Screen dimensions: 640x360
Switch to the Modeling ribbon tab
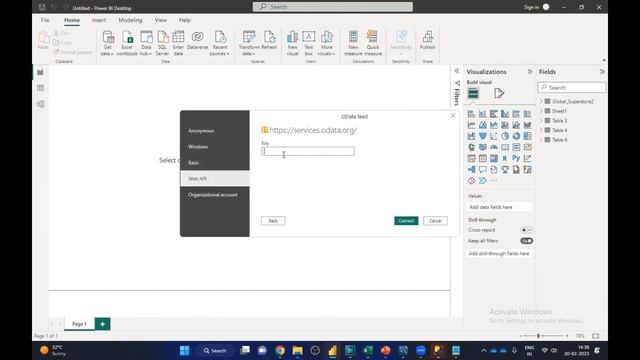click(130, 20)
